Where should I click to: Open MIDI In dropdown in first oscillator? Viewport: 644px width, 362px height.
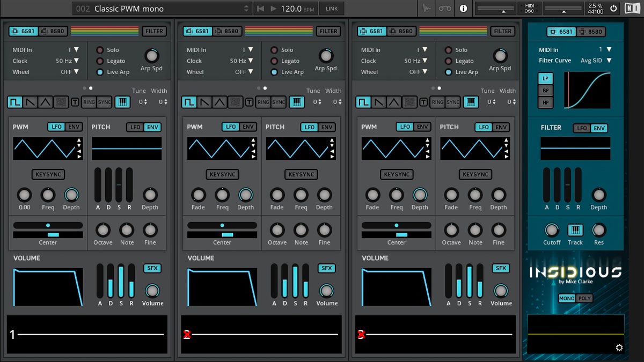click(x=73, y=50)
